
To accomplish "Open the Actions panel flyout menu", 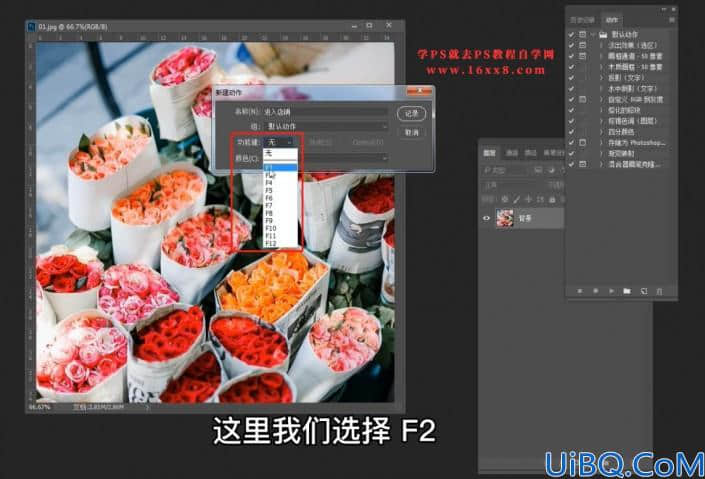I will coord(672,20).
